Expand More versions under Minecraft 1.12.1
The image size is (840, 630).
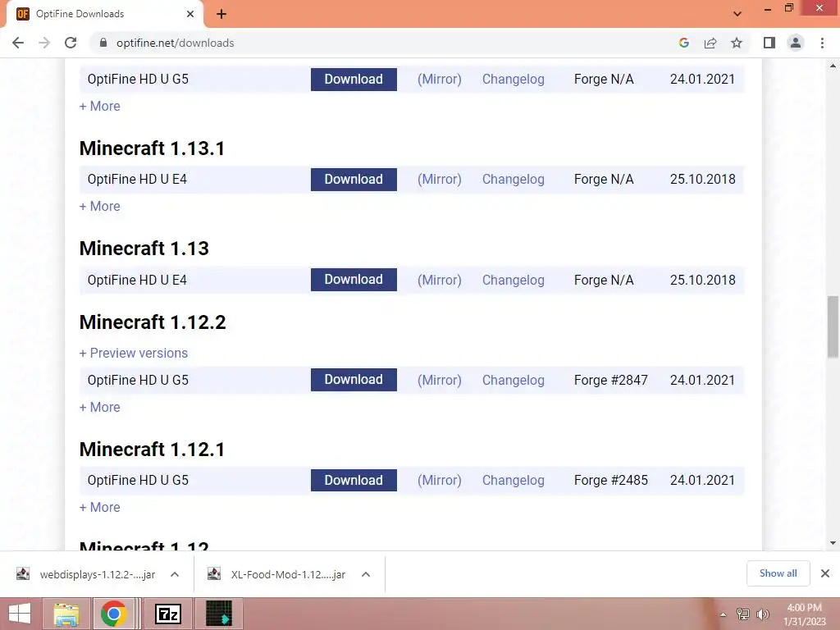click(99, 507)
